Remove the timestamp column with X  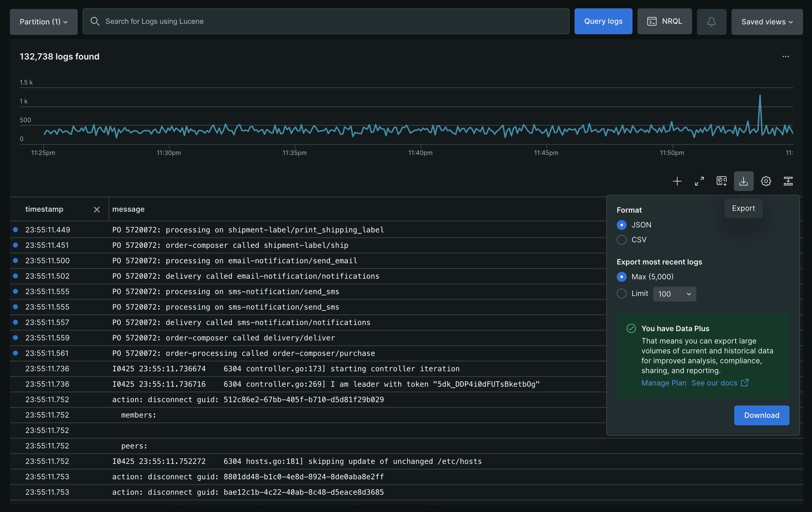tap(97, 210)
